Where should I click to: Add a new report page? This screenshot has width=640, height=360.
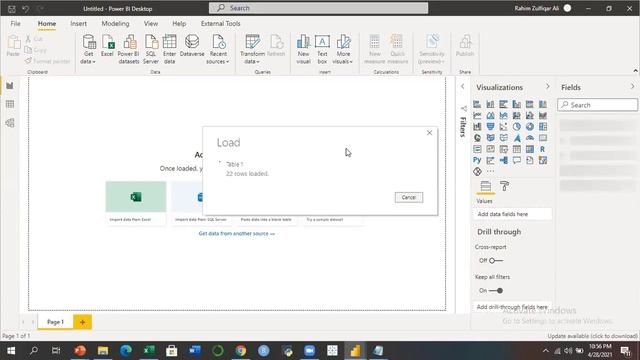tap(82, 322)
